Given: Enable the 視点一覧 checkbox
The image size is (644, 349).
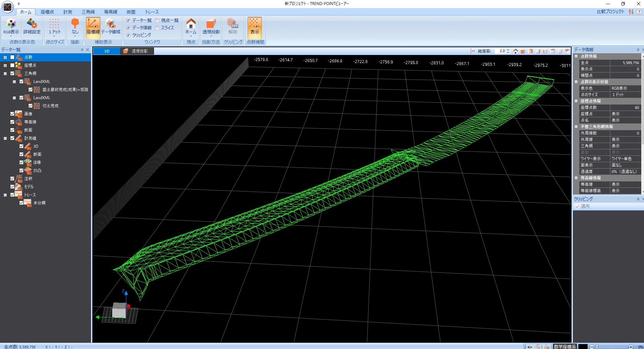Looking at the screenshot, I should 157,20.
